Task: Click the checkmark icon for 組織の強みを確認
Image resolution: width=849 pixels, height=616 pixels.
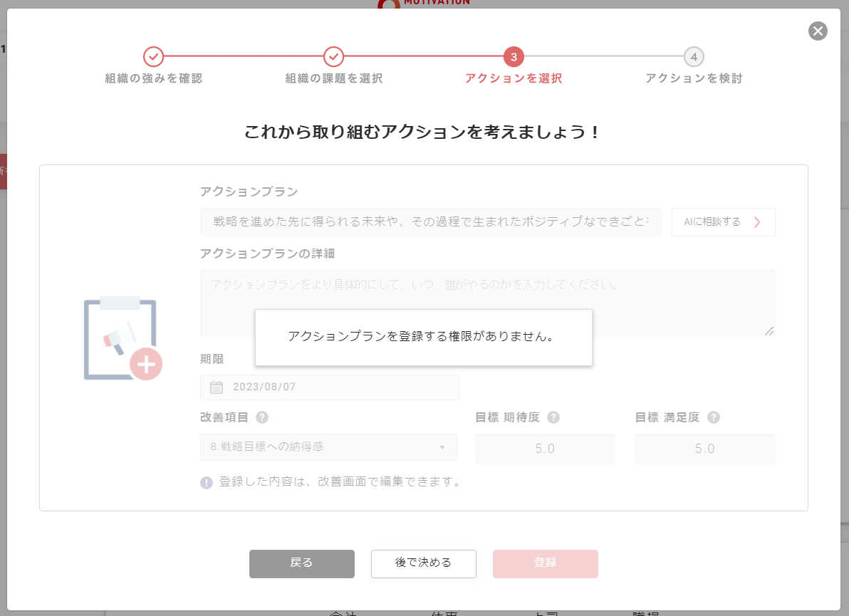Action: (x=154, y=56)
